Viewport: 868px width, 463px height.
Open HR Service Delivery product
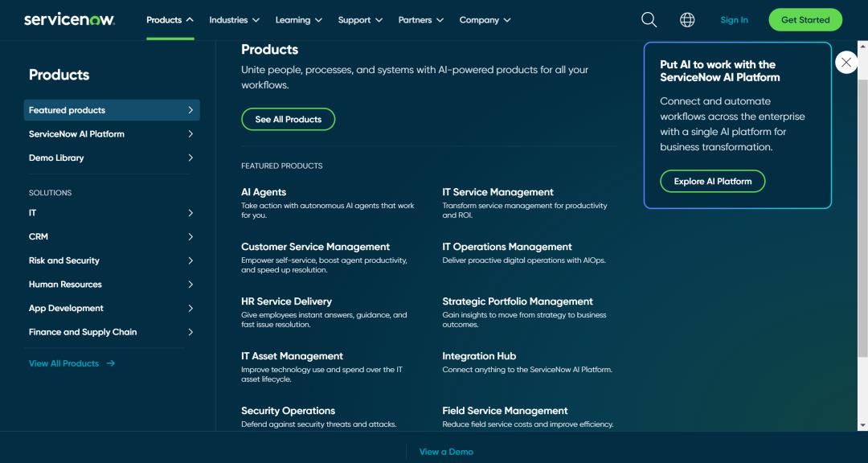click(x=286, y=301)
